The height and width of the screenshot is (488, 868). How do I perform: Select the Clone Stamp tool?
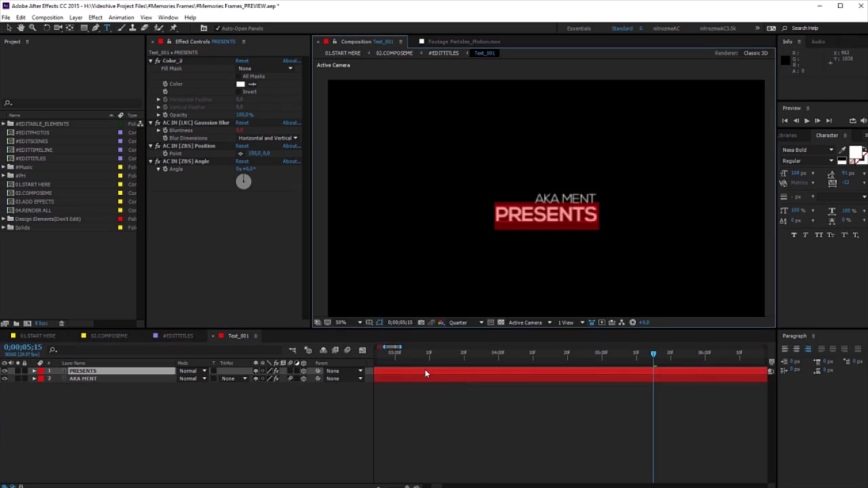(133, 28)
